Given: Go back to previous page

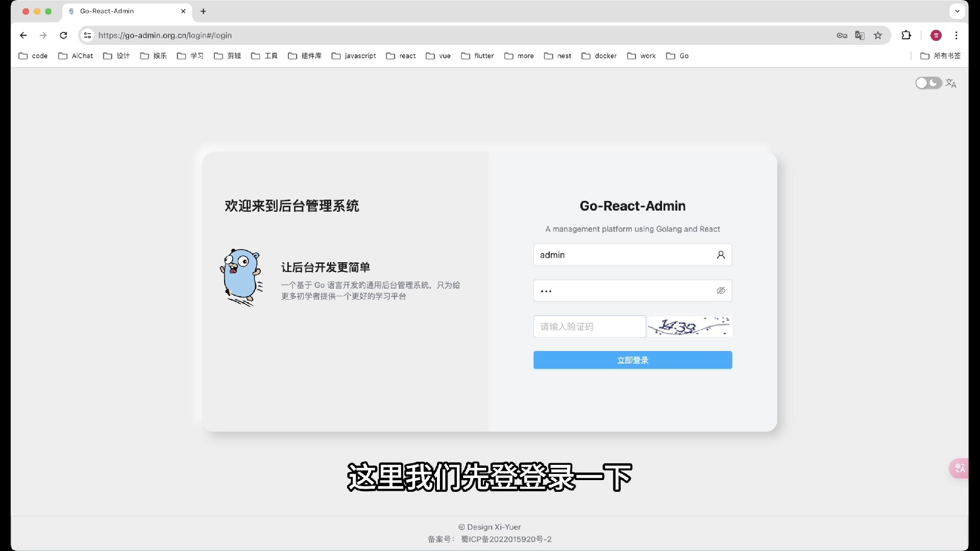Looking at the screenshot, I should 23,35.
